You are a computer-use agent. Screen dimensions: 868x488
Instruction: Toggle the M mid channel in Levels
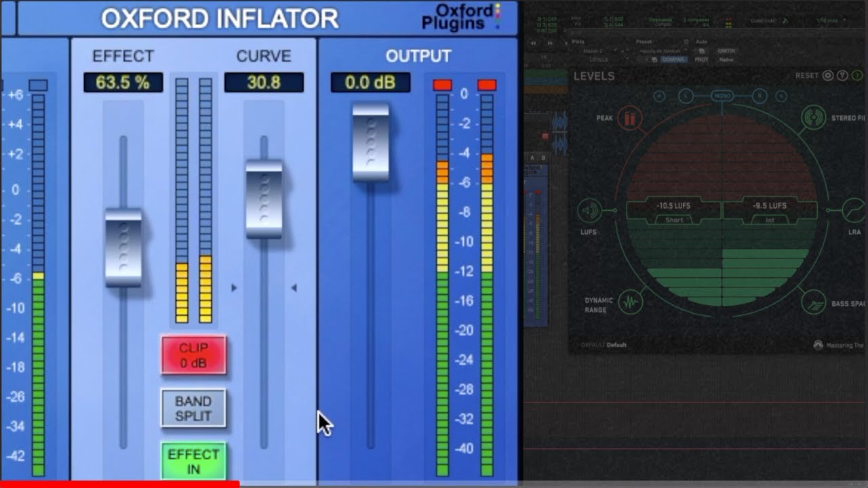click(658, 96)
